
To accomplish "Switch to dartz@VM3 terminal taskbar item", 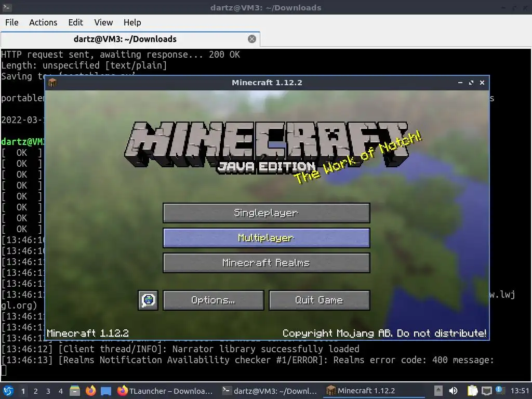I will pos(270,391).
